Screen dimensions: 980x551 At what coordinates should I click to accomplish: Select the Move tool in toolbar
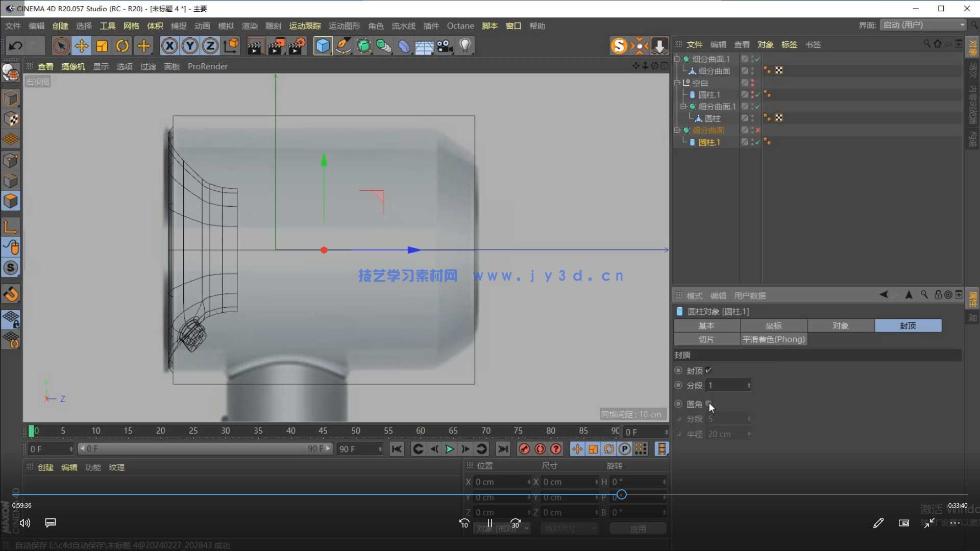[x=81, y=46]
